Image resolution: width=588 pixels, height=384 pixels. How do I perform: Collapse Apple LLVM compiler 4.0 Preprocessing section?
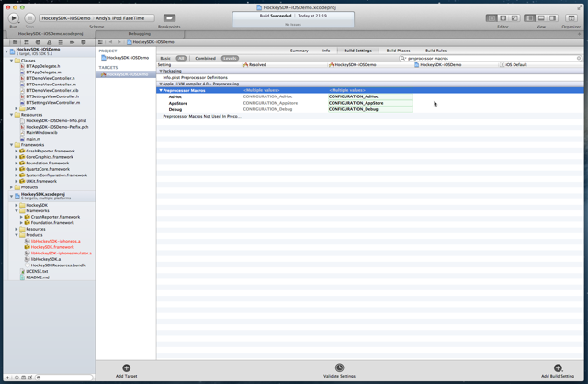point(161,84)
